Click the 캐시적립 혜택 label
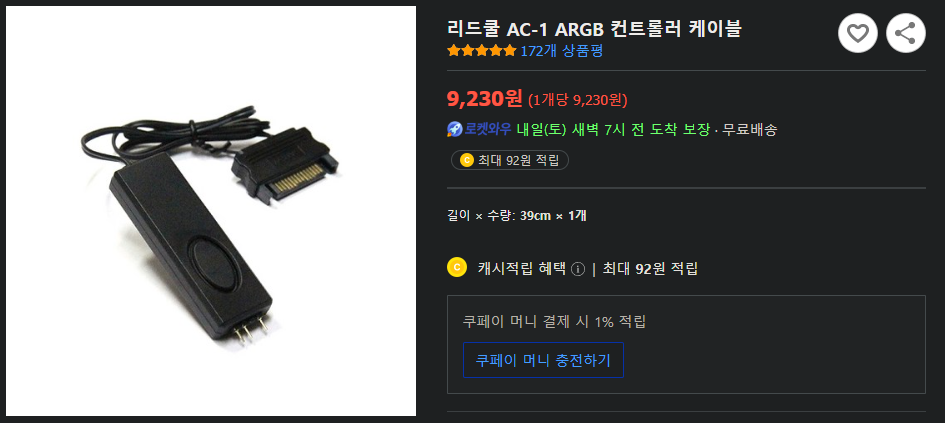 tap(521, 269)
